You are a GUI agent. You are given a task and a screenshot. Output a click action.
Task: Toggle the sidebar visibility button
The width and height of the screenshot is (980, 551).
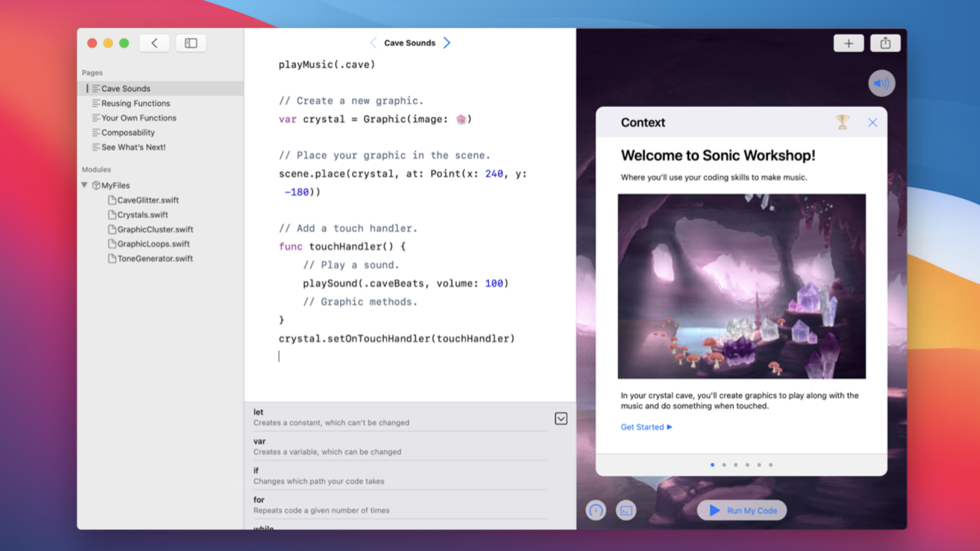tap(191, 43)
